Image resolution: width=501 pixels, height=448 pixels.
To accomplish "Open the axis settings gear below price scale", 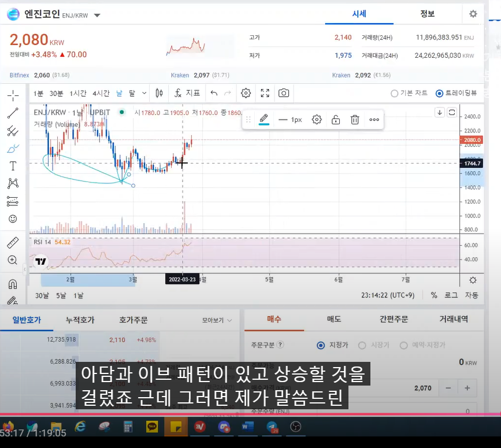I will [473, 280].
